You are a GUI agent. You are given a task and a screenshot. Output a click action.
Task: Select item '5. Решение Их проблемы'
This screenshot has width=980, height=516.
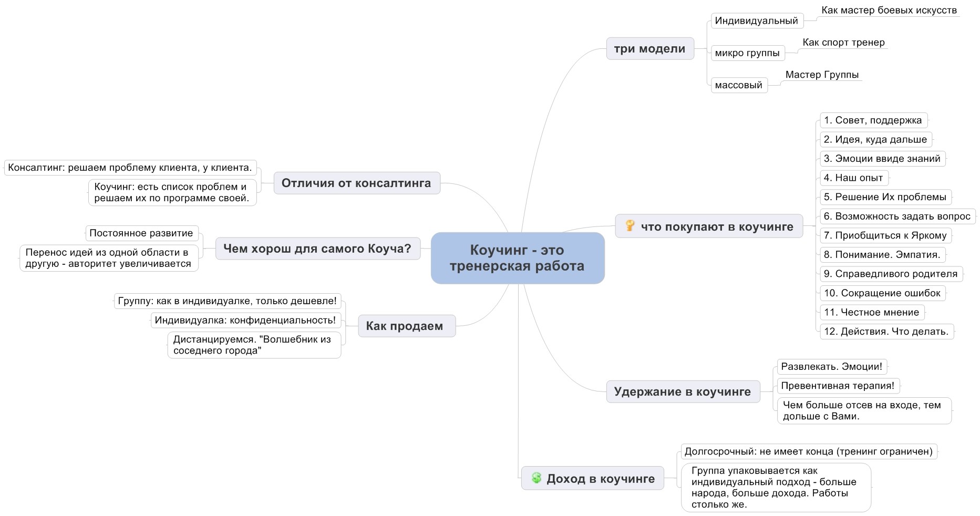coord(885,197)
